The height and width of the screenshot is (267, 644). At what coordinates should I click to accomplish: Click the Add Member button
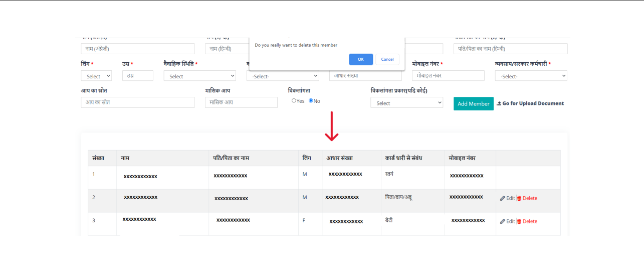pyautogui.click(x=473, y=104)
